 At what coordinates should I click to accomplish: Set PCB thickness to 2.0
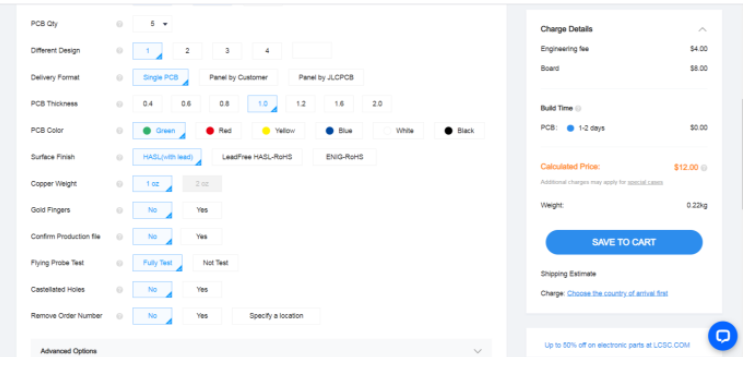point(377,104)
